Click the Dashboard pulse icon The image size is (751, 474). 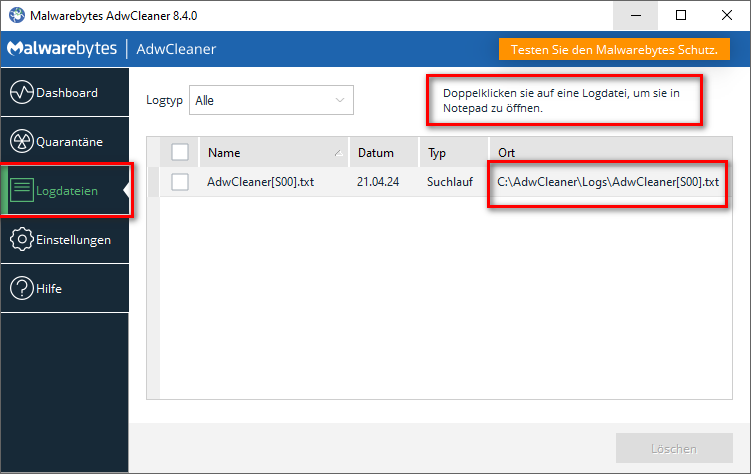pos(22,92)
